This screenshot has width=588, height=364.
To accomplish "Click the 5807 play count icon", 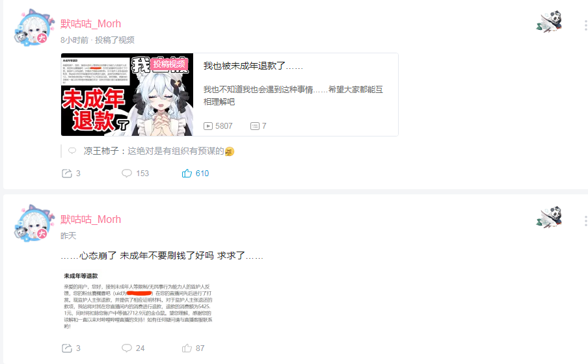I will coord(208,126).
